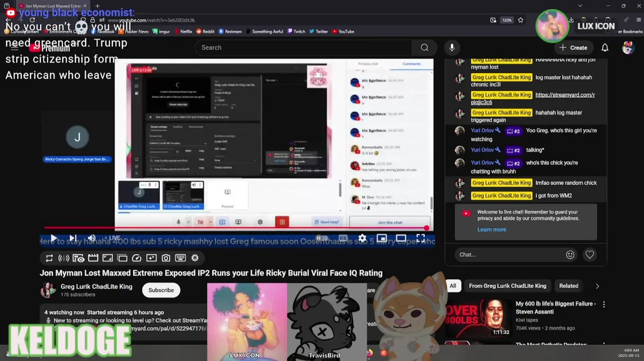Open YouTube notifications bell
The height and width of the screenshot is (361, 644).
tap(605, 48)
